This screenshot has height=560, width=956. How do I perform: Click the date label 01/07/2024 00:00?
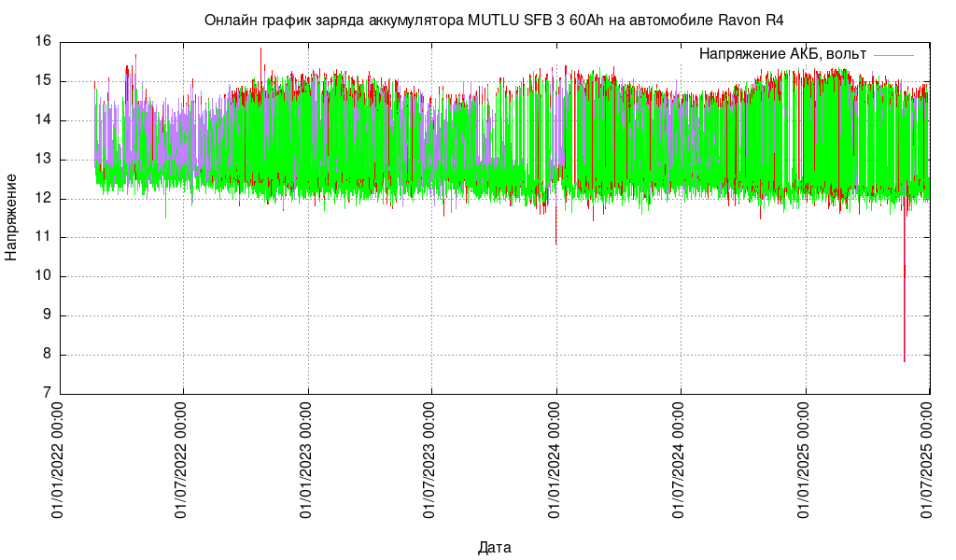coord(679,460)
